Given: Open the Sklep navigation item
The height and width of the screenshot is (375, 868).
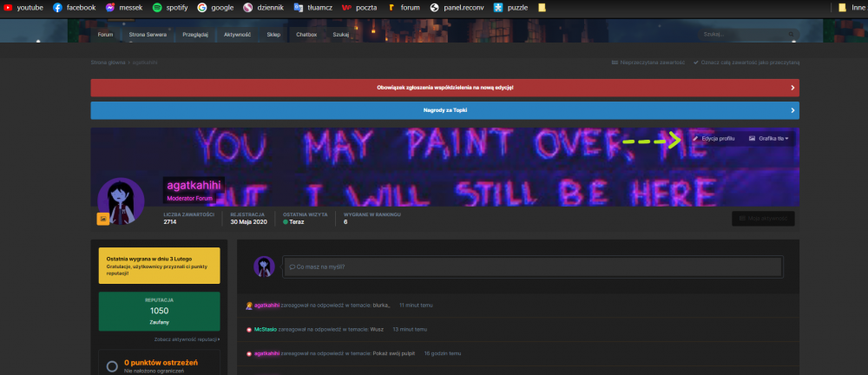Looking at the screenshot, I should pyautogui.click(x=273, y=35).
